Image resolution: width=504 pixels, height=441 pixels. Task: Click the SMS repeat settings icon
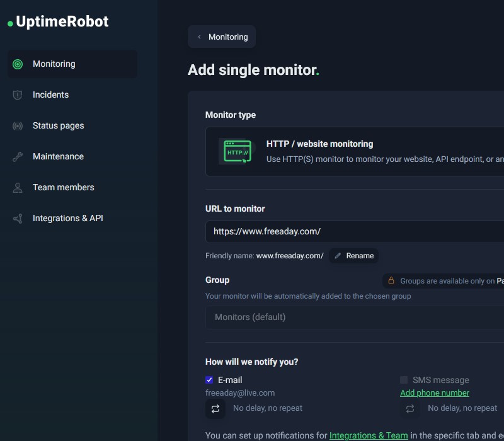tap(410, 408)
